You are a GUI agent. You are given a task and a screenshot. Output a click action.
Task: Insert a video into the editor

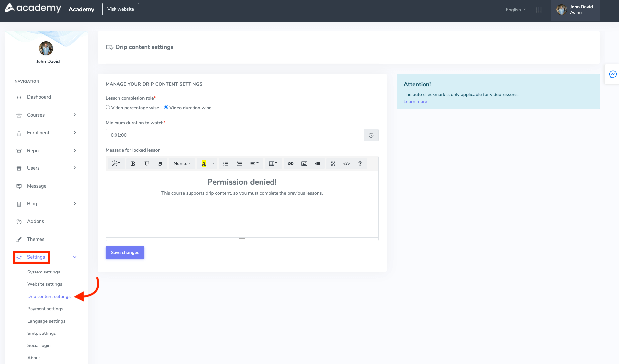click(317, 163)
